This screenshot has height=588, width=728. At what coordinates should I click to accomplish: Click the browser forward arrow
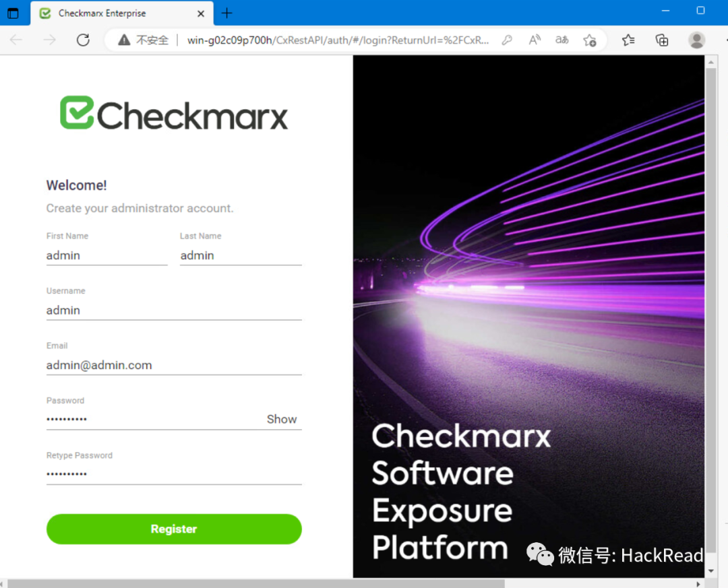click(x=49, y=40)
